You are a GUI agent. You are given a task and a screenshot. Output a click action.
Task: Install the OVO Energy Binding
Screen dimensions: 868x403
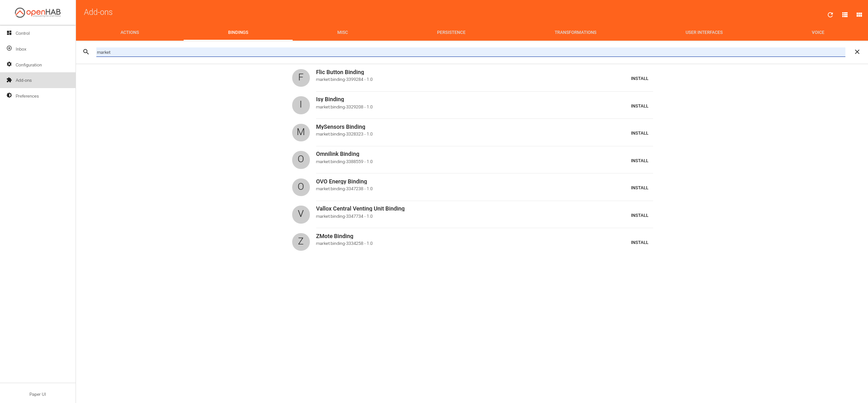coord(640,188)
